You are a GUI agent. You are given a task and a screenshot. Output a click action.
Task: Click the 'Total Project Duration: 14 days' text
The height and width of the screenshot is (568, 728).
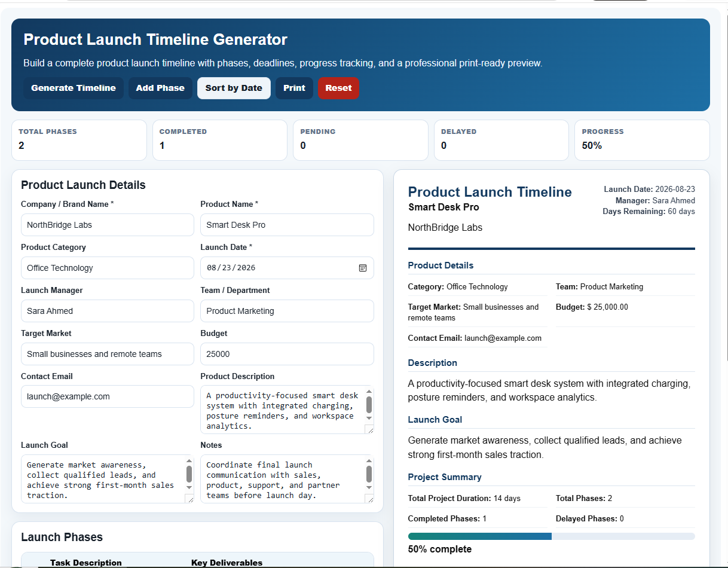464,498
